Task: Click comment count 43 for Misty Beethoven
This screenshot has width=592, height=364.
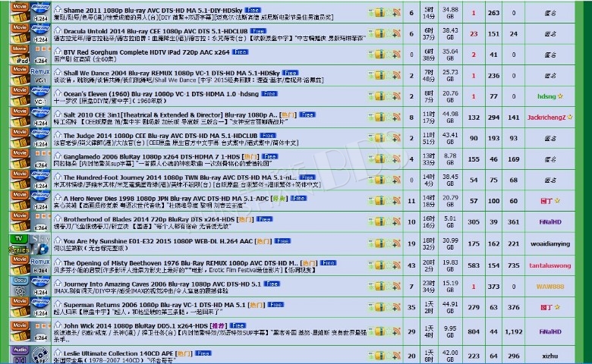Action: pyautogui.click(x=411, y=265)
